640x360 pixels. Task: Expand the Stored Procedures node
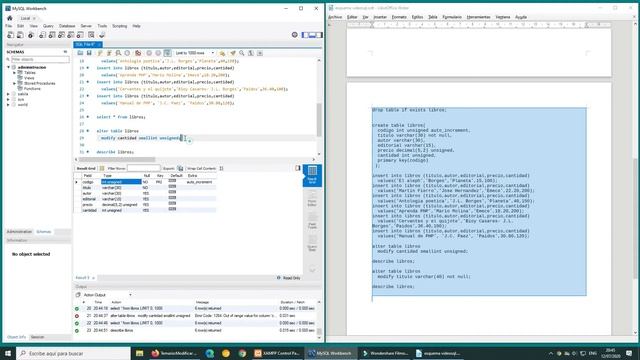[x=15, y=83]
